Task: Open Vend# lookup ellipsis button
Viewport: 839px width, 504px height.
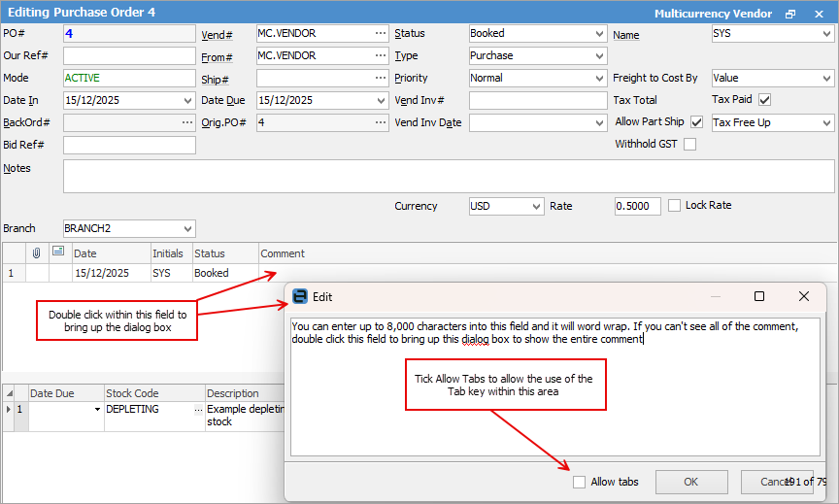Action: click(381, 33)
